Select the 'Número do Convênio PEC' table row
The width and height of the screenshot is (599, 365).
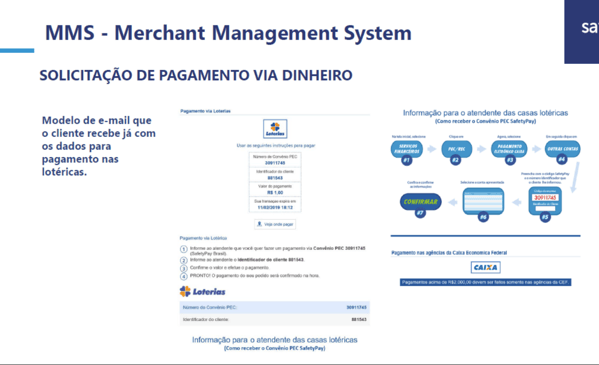(275, 307)
